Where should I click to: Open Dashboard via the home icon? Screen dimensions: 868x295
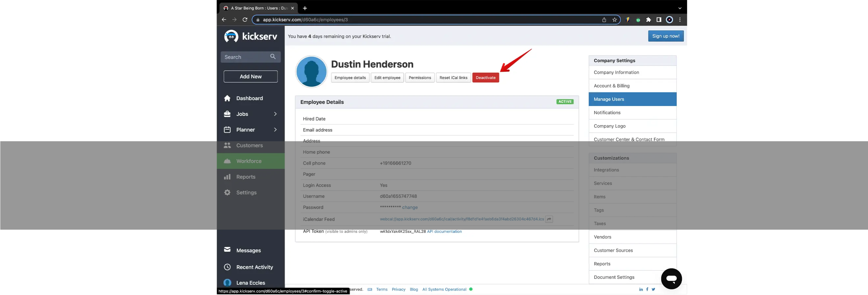tap(228, 98)
